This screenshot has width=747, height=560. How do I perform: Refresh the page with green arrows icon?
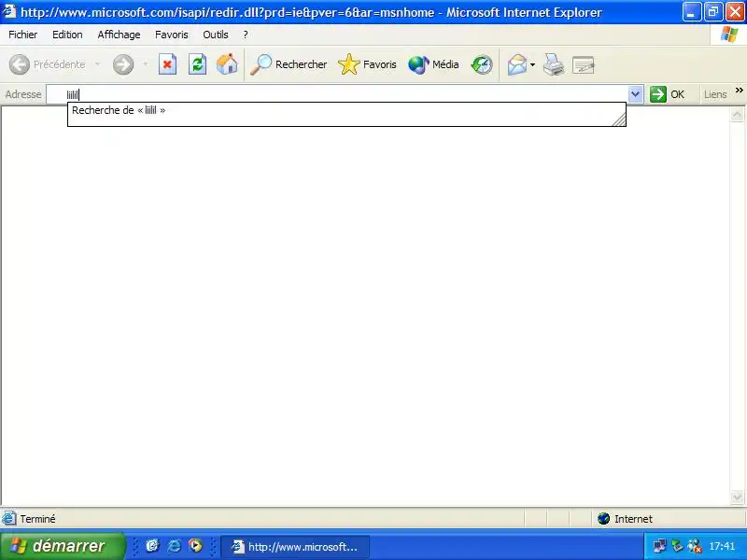(197, 64)
